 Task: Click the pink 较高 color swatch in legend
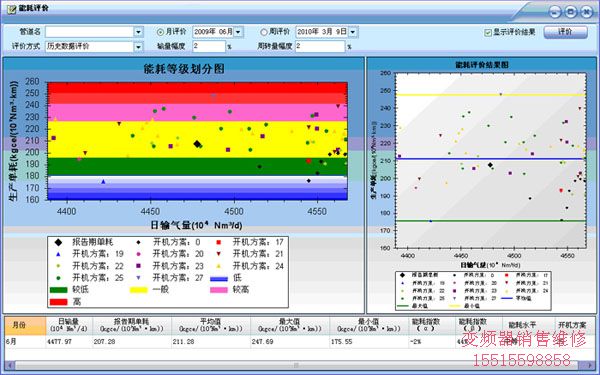click(x=219, y=290)
